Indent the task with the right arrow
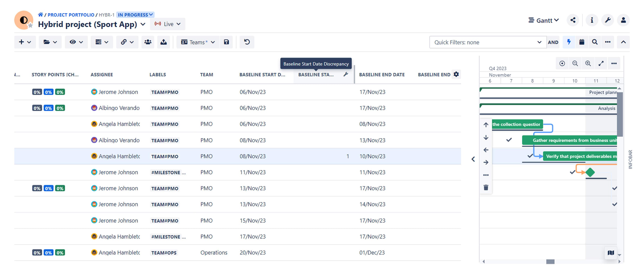The image size is (644, 272). pos(486,163)
